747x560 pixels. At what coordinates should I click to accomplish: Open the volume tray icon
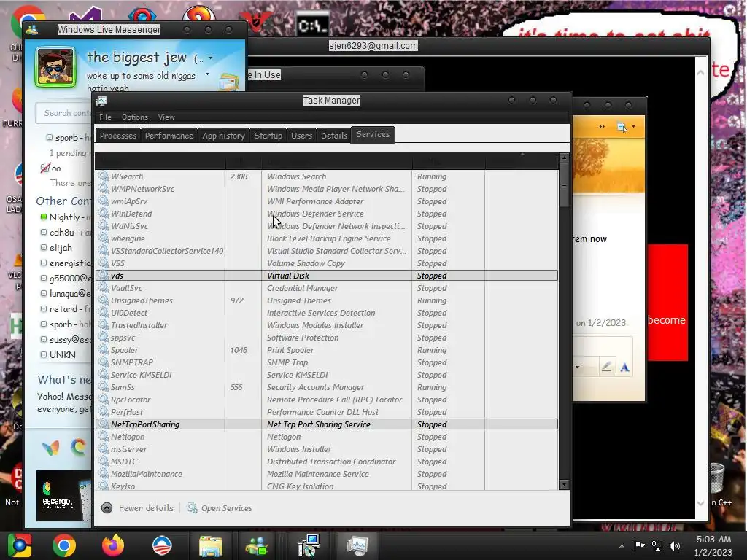point(675,545)
